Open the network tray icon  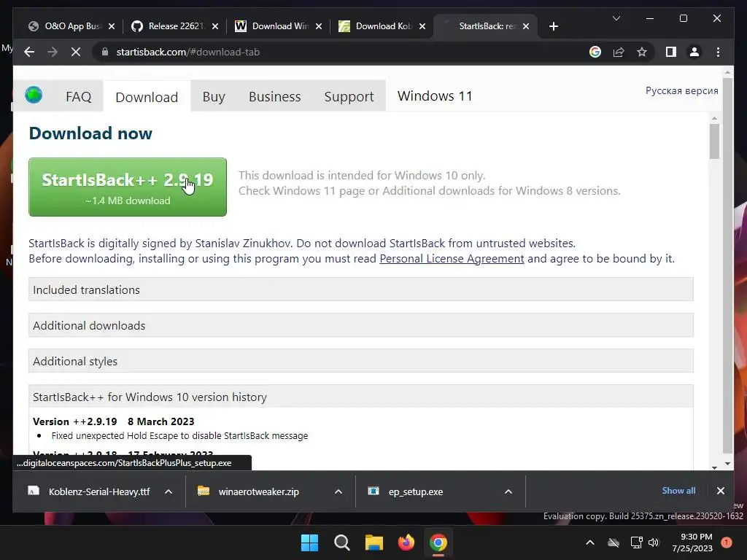[636, 542]
